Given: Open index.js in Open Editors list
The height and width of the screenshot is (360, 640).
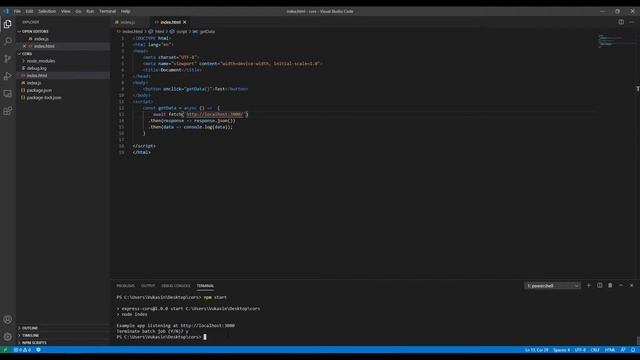Looking at the screenshot, I should 41,39.
